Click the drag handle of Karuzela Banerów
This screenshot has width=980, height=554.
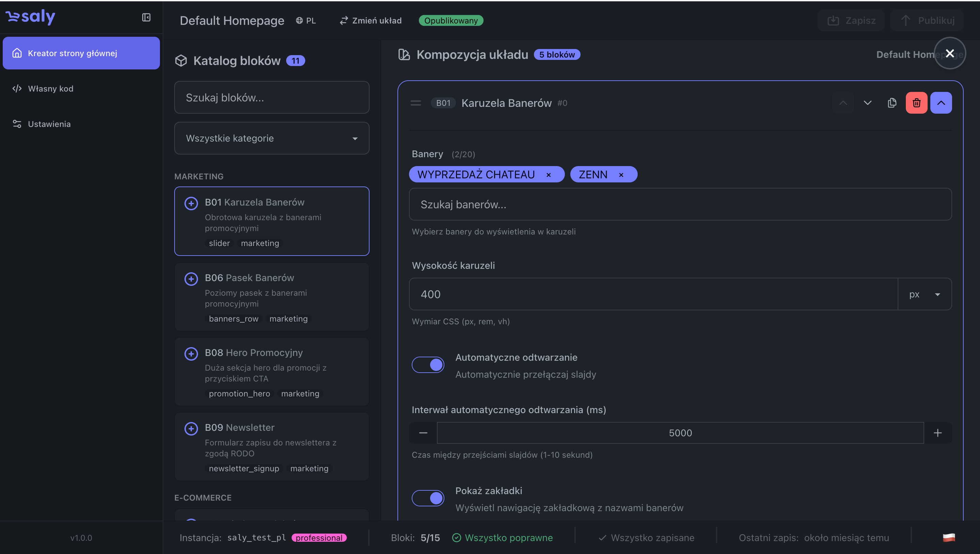(416, 103)
